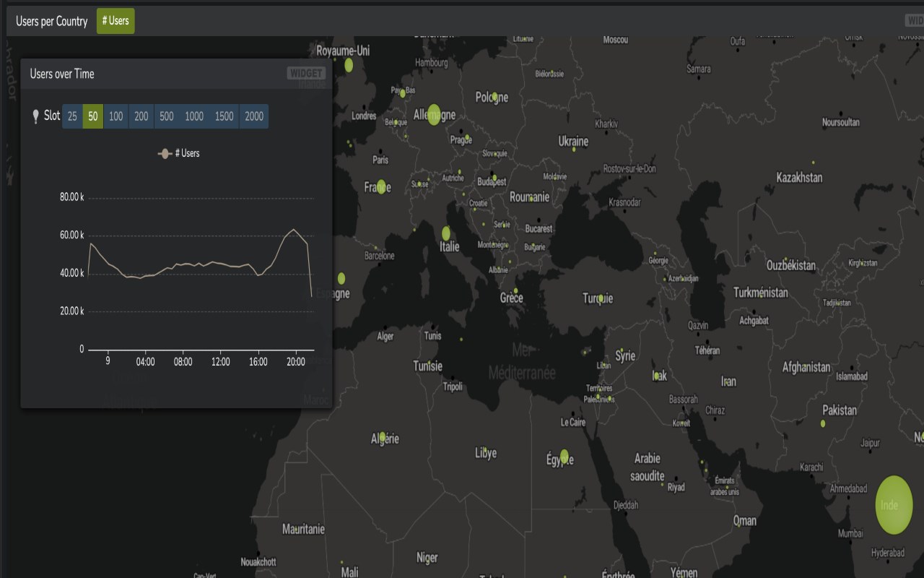Click the Hyderabad city label
This screenshot has width=924, height=578.
tap(888, 553)
